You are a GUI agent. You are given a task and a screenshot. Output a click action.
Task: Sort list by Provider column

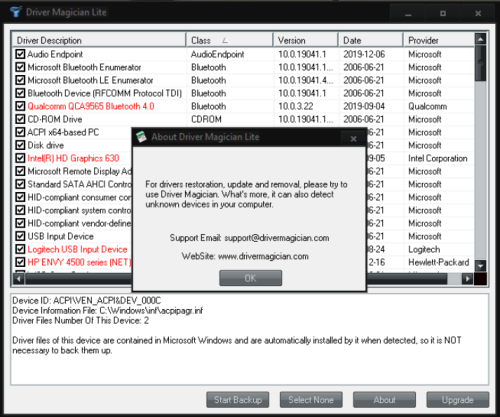coord(439,40)
